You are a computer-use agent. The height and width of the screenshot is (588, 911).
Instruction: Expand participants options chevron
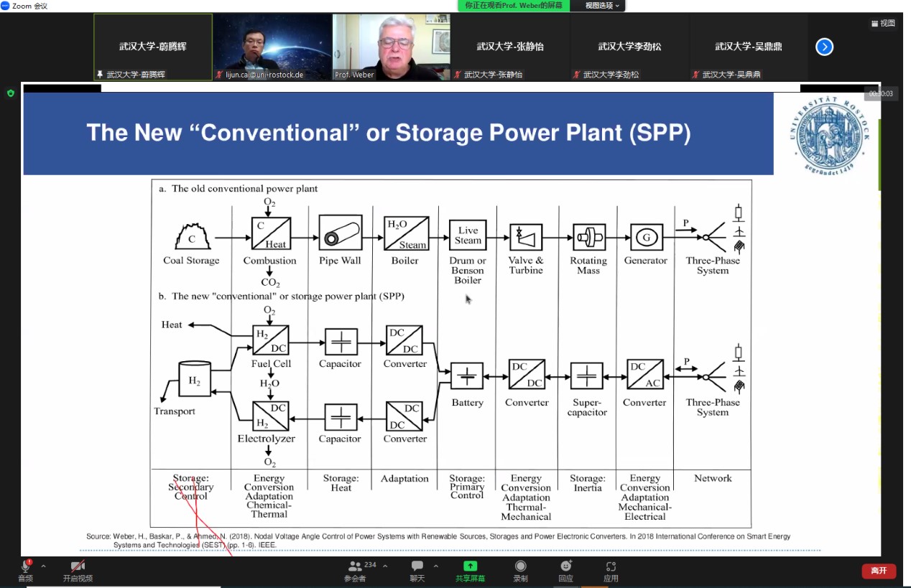385,566
